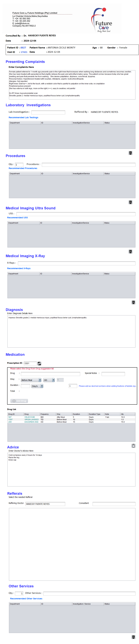The width and height of the screenshot is (139, 644).
Task: Click refresh icon beside Prescription ID field
Action: [x=39, y=363]
